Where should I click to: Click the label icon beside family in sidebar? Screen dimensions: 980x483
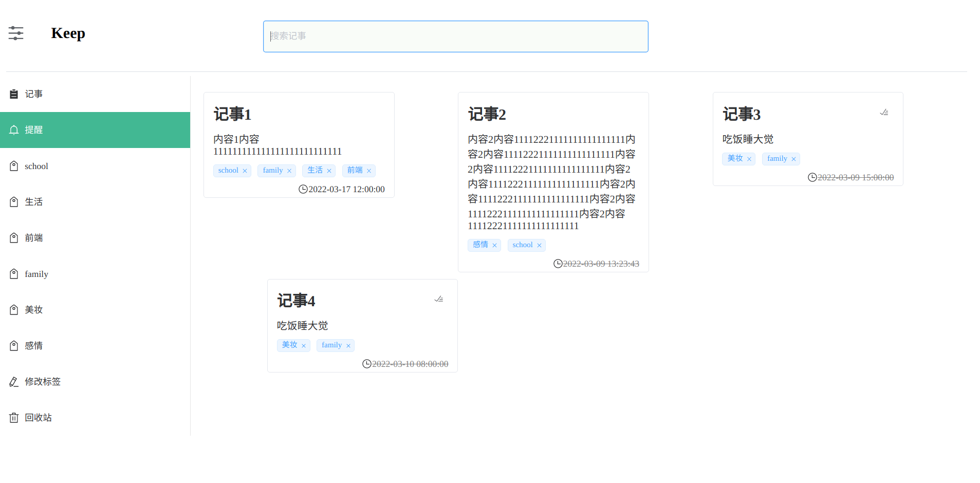tap(13, 273)
